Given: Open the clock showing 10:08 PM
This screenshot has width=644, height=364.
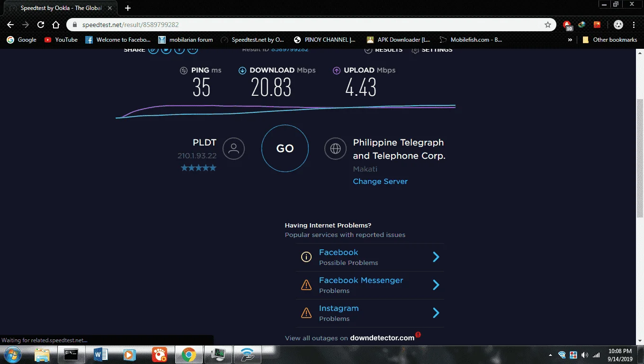Looking at the screenshot, I should [619, 355].
